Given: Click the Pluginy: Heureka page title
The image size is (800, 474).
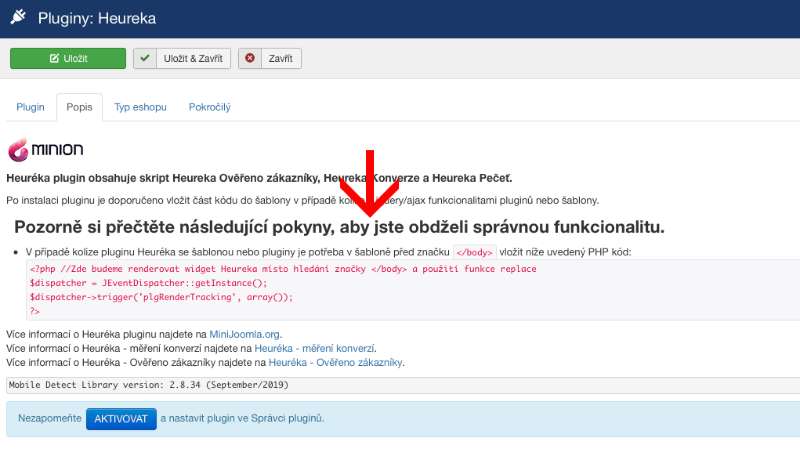Looking at the screenshot, I should point(96,18).
